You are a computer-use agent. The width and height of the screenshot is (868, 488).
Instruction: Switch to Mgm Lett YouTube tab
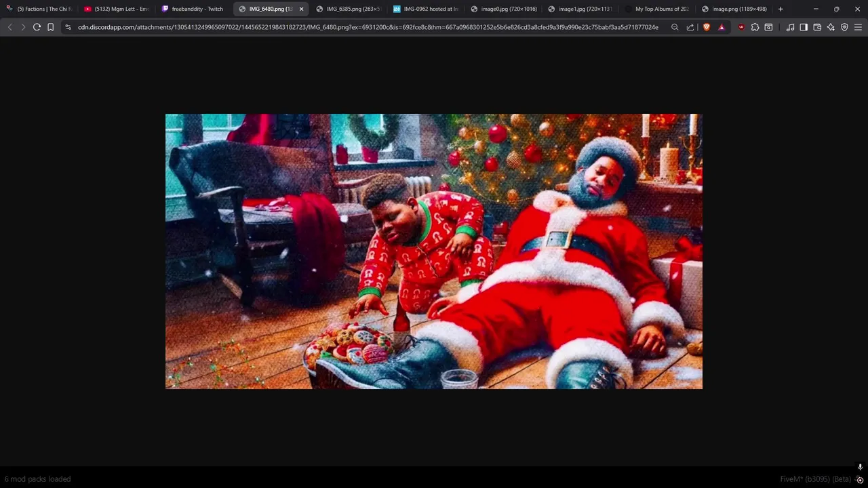pos(117,9)
